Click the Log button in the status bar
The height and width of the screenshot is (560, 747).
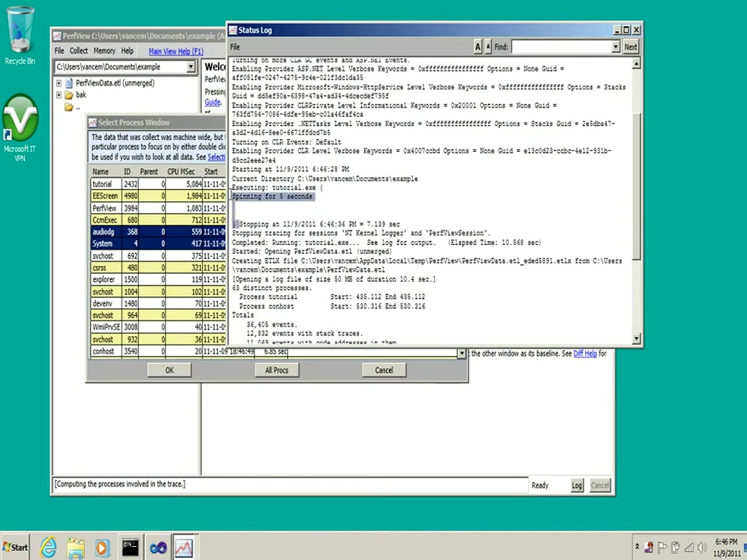[577, 485]
